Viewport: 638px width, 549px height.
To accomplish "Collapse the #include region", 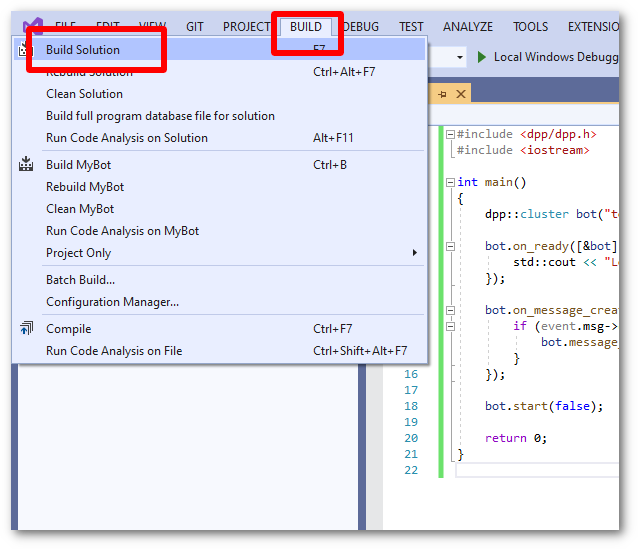I will pos(450,134).
